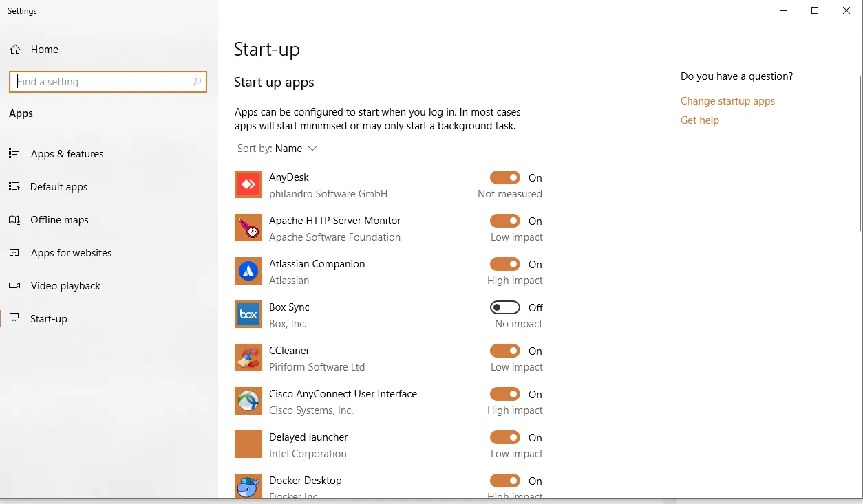Click the Home icon in sidebar
The height and width of the screenshot is (504, 863).
coord(14,50)
